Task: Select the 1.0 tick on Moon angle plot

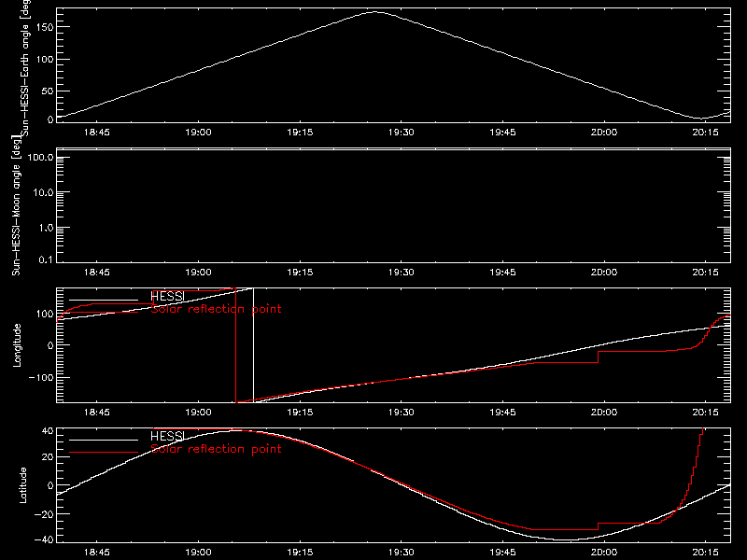Action: 46,228
